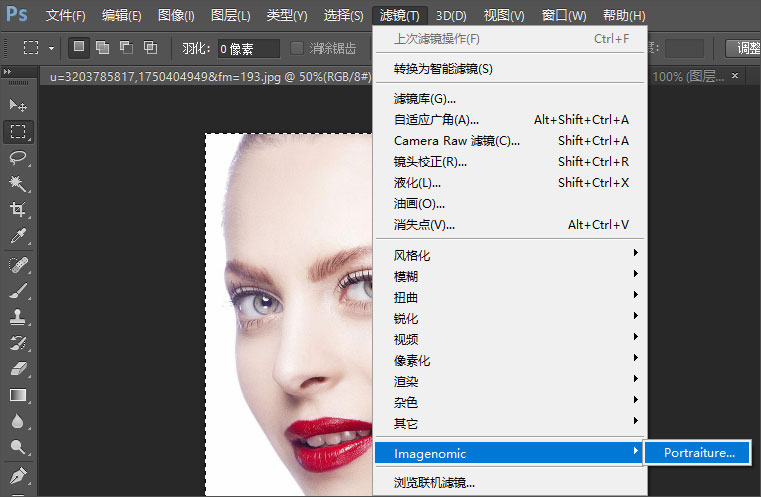761x497 pixels.
Task: Expand the 渲染 submenu
Action: [510, 381]
